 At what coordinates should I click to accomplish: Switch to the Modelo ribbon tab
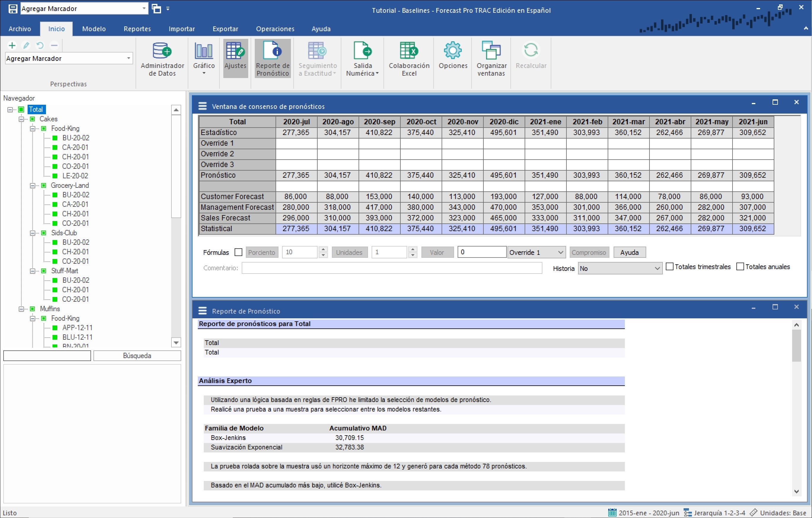(94, 29)
